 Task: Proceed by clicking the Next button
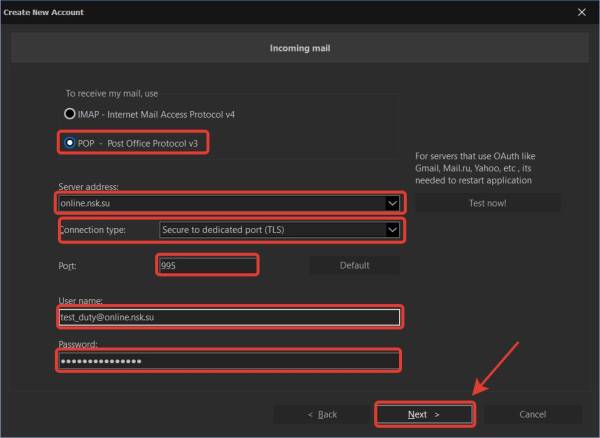point(424,413)
